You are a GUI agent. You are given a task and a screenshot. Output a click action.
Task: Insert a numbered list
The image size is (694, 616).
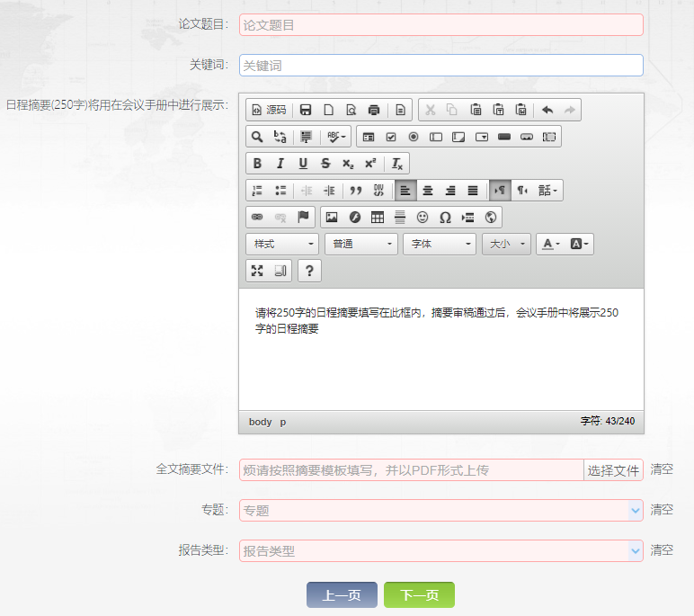(257, 191)
